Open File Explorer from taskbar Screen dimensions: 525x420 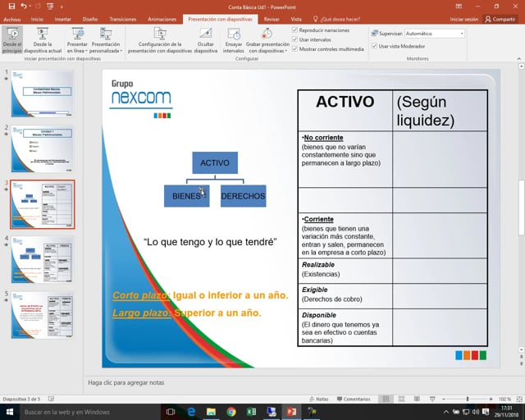(x=211, y=412)
